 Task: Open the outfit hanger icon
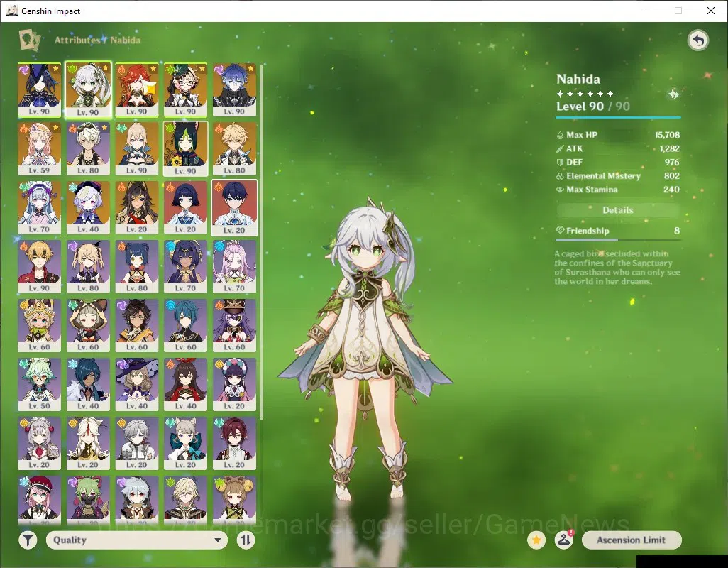pos(563,540)
